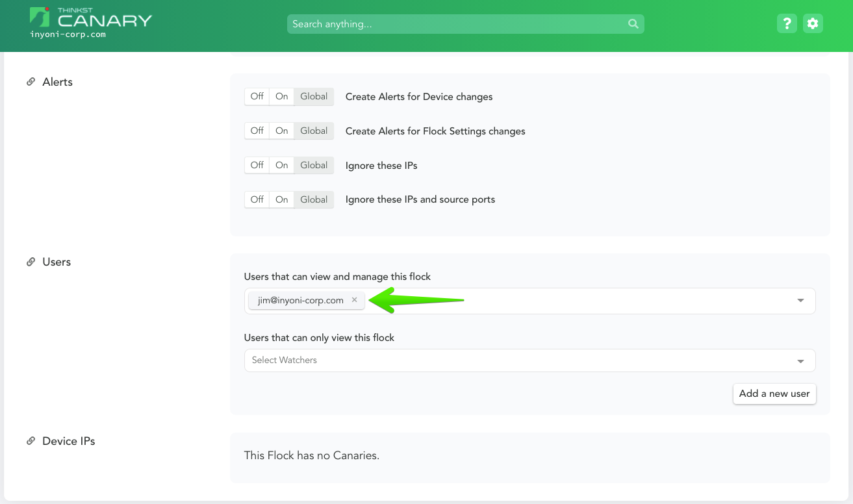Open help via the question mark icon
This screenshot has height=504, width=853.
click(787, 23)
